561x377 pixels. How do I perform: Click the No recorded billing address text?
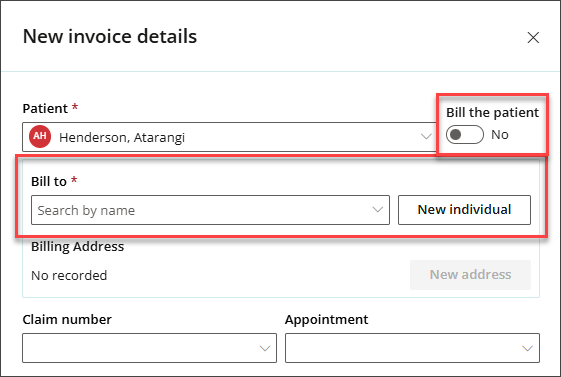69,275
